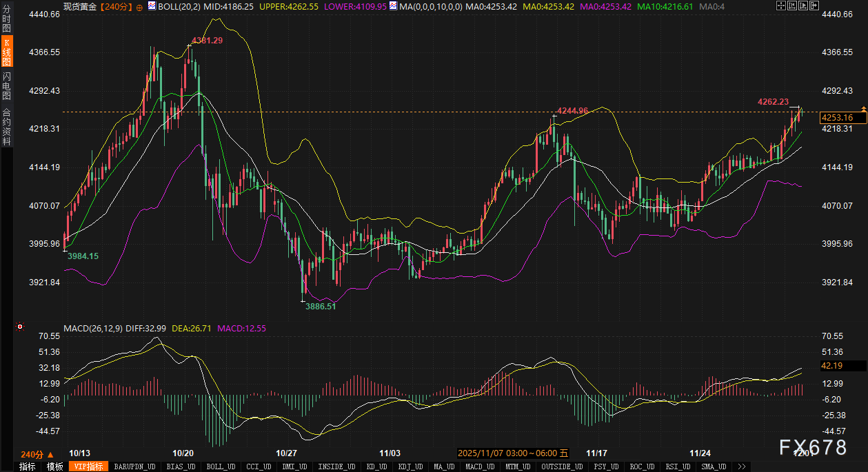Click the MA indicator chart icon
Viewport: 868px width, 472px height.
coord(393,6)
